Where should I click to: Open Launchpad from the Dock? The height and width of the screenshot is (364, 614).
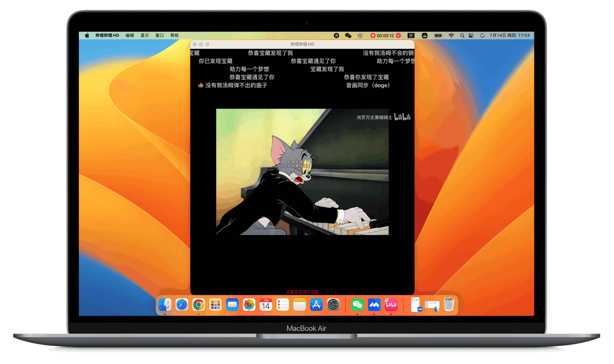point(215,305)
